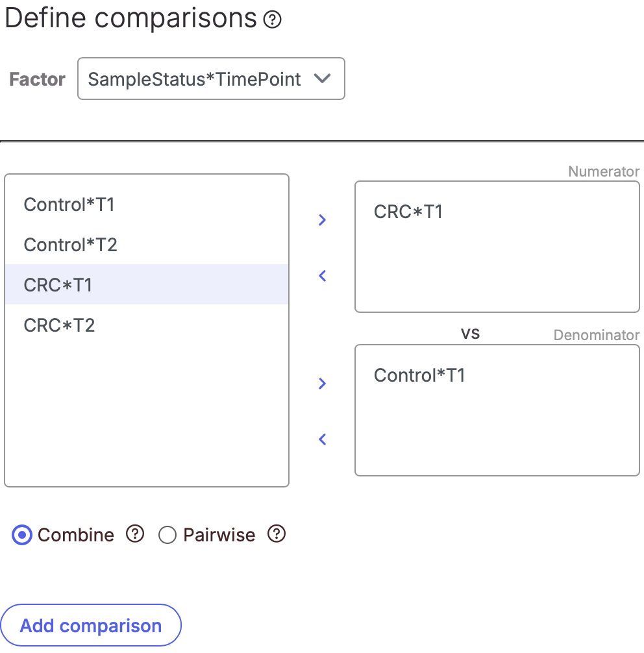Click empty area of Denominator box

coord(497,433)
